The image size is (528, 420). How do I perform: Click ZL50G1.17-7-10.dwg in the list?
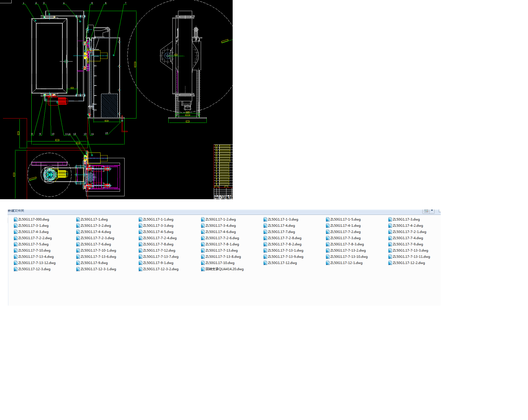pos(34,250)
